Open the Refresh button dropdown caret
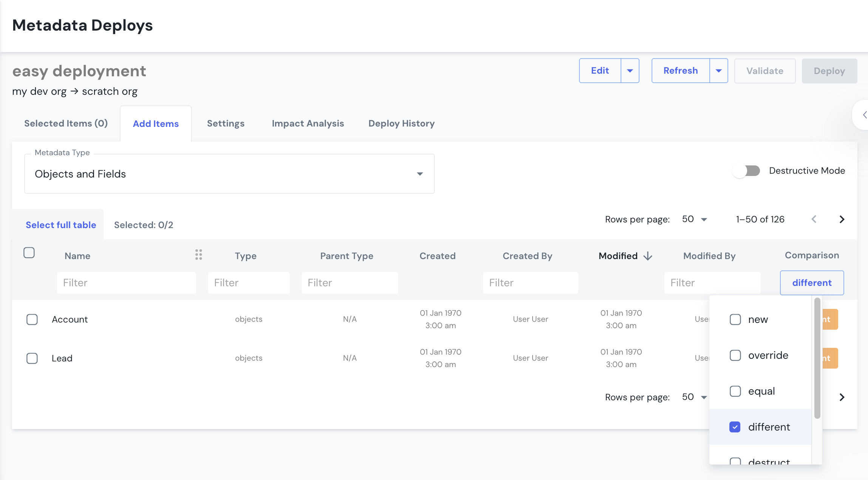Screen dimensions: 868x480 (718, 71)
